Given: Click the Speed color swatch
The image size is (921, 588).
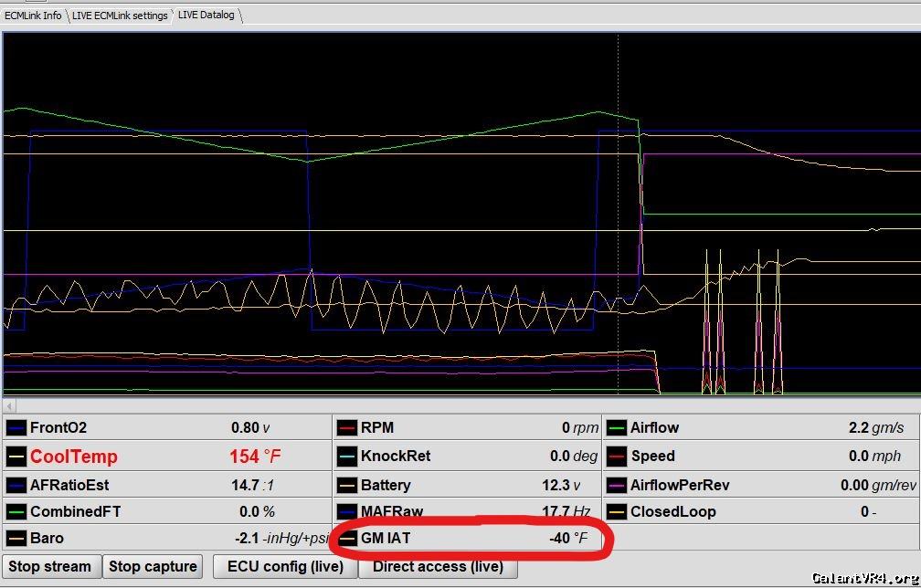Looking at the screenshot, I should point(617,457).
